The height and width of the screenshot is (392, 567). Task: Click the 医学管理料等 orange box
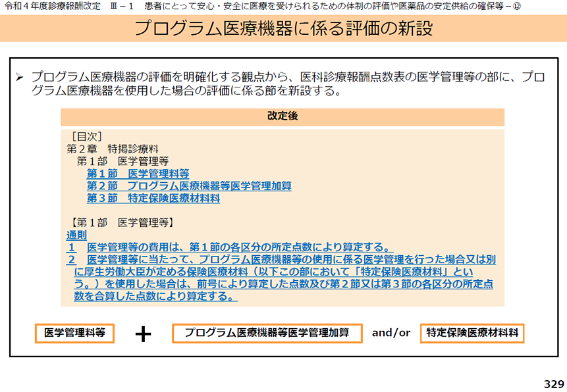(74, 333)
